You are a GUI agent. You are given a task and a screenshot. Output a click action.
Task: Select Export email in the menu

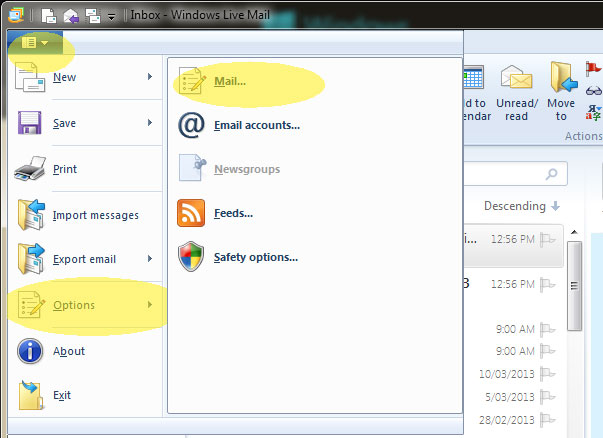pyautogui.click(x=85, y=259)
